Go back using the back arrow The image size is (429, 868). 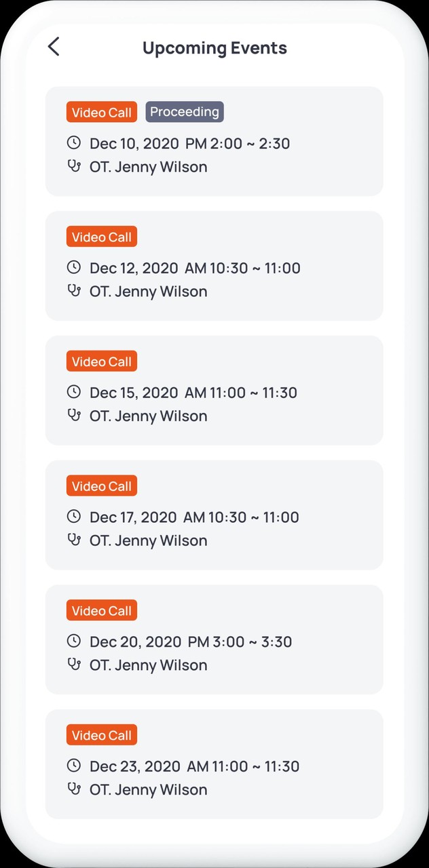coord(54,47)
